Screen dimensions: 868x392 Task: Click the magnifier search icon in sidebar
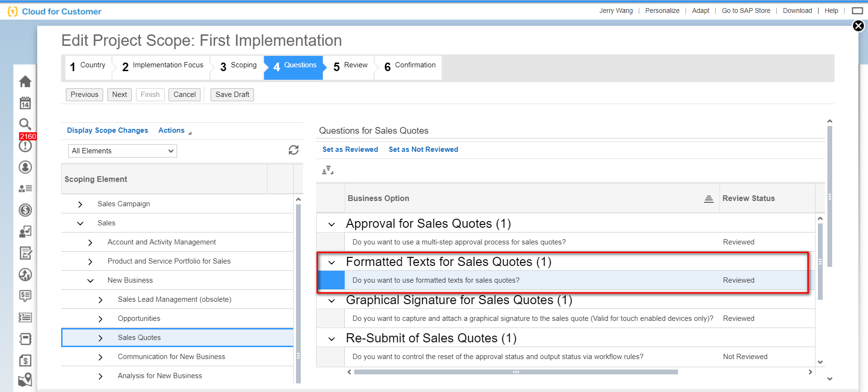25,124
